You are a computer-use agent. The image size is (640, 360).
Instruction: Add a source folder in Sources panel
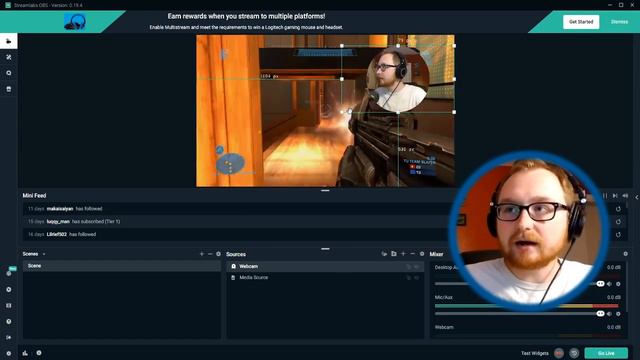click(394, 254)
